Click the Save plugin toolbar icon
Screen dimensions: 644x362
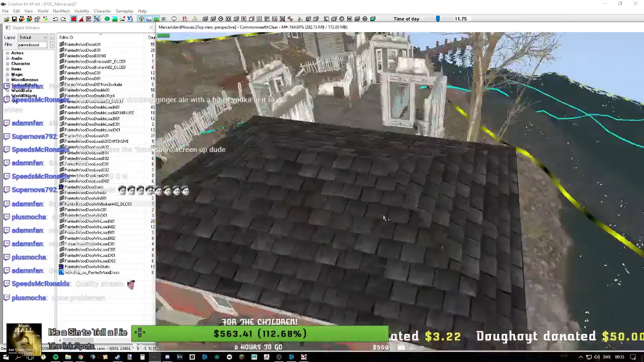(x=14, y=19)
